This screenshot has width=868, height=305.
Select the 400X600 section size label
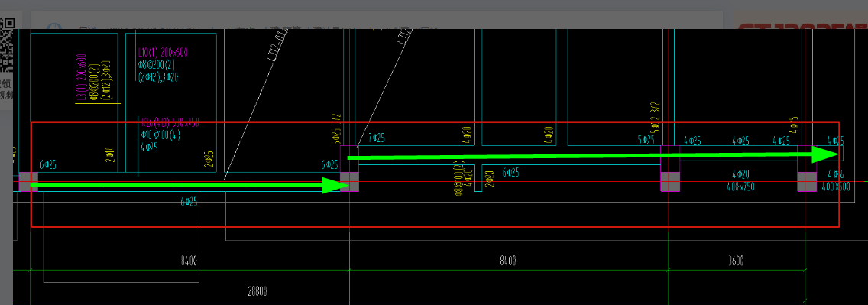(x=835, y=187)
